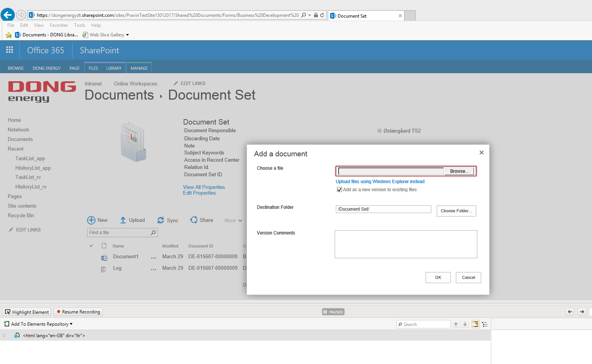Expand the html node in element tree

coord(4,335)
